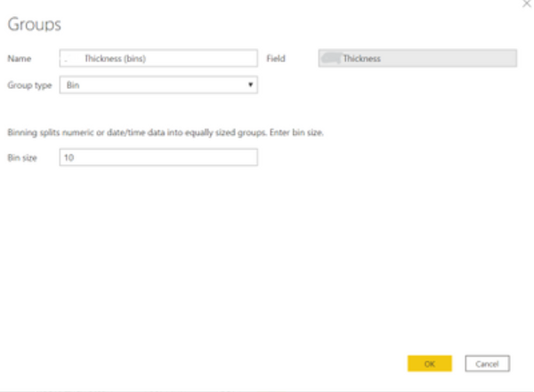The image size is (534, 392).
Task: Click the Bin size input field
Action: (158, 157)
